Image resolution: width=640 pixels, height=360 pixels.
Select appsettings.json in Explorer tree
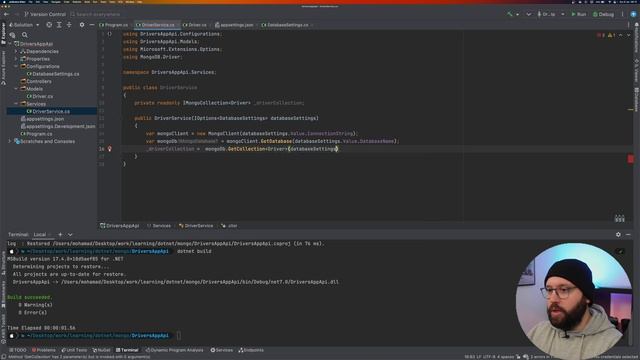42,119
